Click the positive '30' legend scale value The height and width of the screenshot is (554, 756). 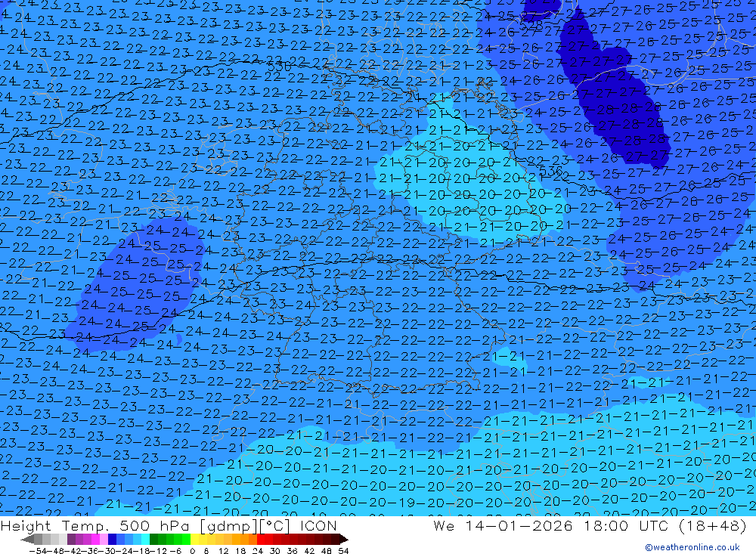[275, 551]
